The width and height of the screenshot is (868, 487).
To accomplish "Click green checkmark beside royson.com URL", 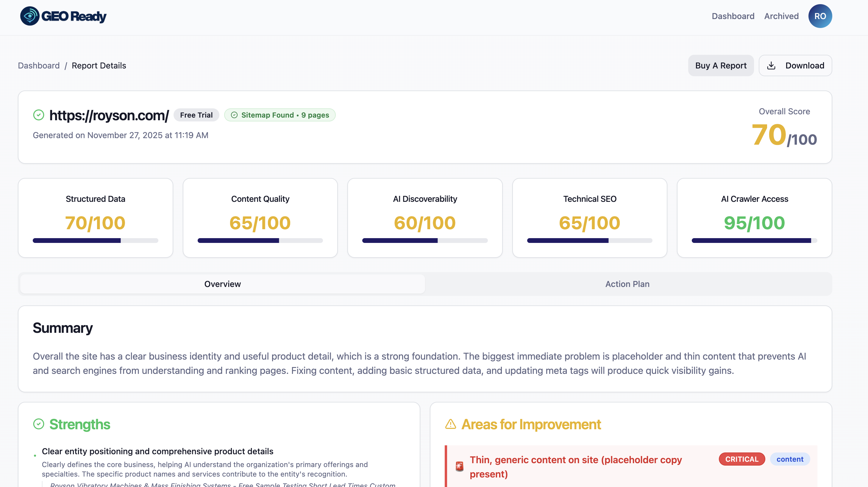I will tap(39, 115).
